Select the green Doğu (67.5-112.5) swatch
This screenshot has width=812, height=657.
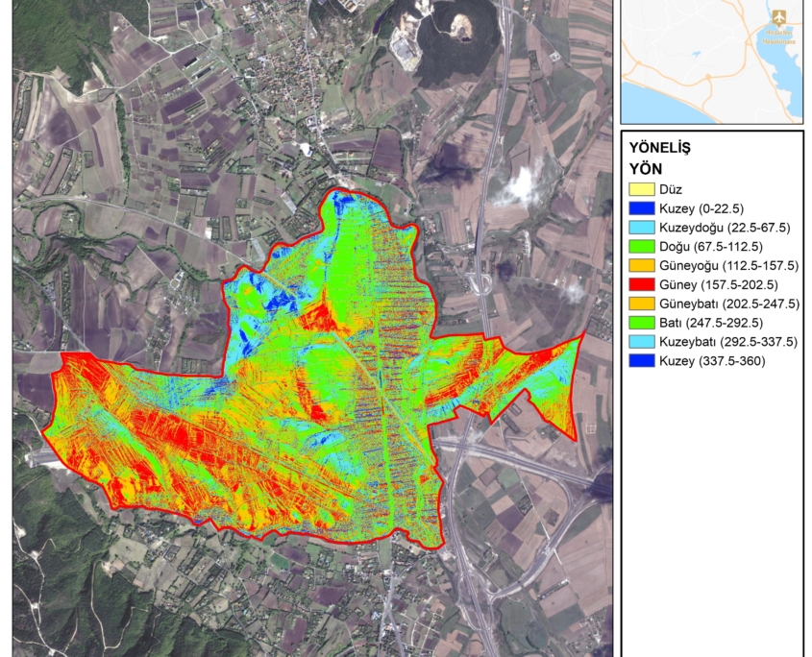[x=641, y=247]
